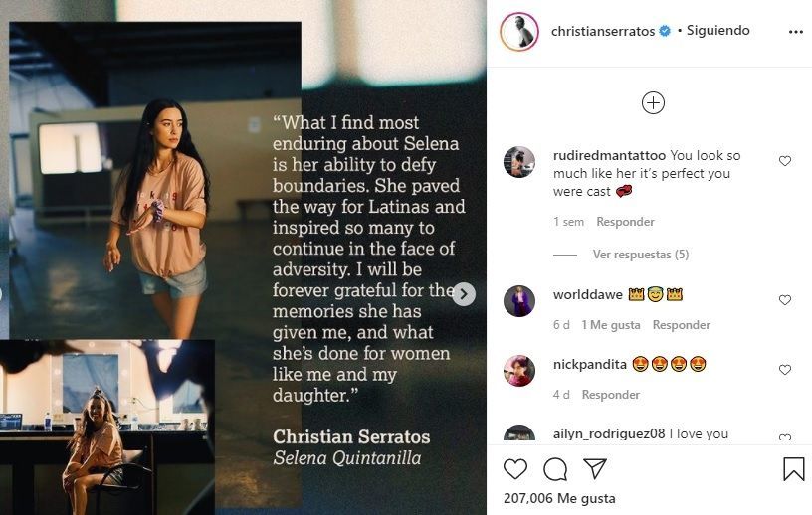Like worlddawe's comment
Image resolution: width=812 pixels, height=515 pixels.
785,300
